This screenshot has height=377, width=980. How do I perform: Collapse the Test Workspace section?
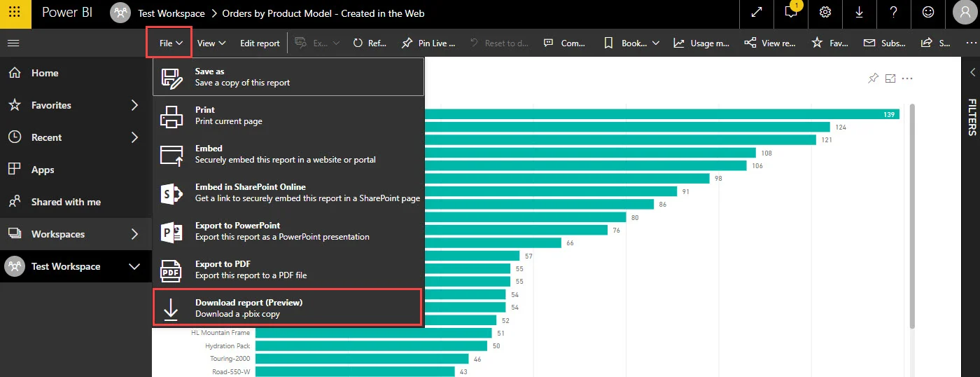click(x=134, y=266)
